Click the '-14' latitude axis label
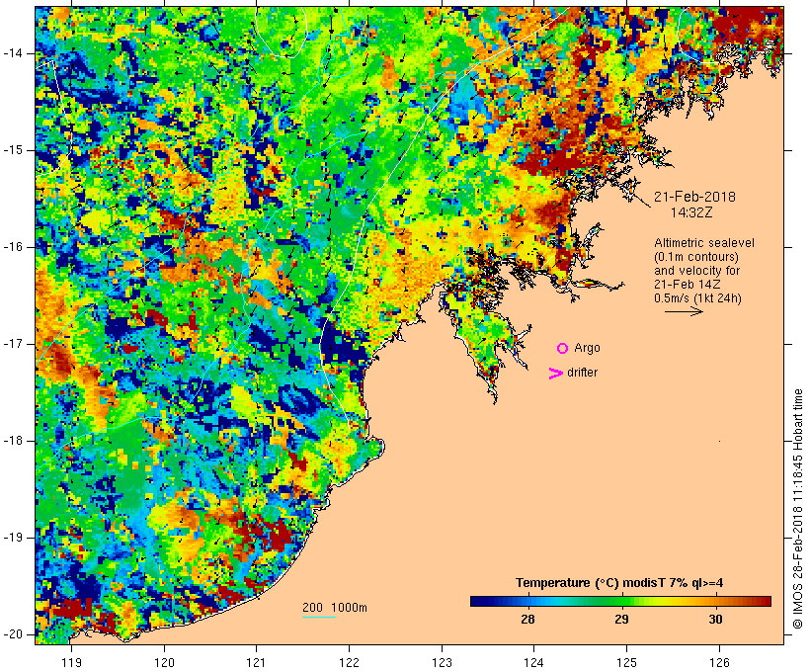Screen dimensions: 810x672 (13, 53)
